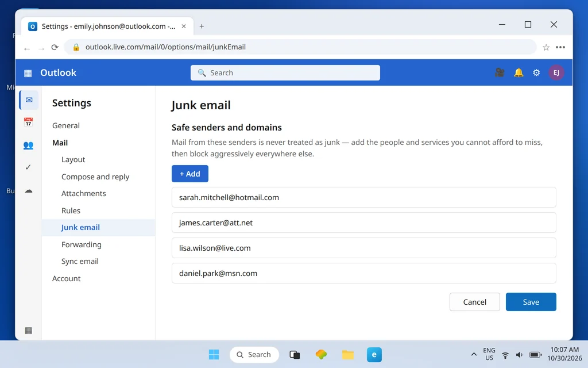Open the ENG US language indicator
This screenshot has height=368, width=588.
pyautogui.click(x=489, y=354)
